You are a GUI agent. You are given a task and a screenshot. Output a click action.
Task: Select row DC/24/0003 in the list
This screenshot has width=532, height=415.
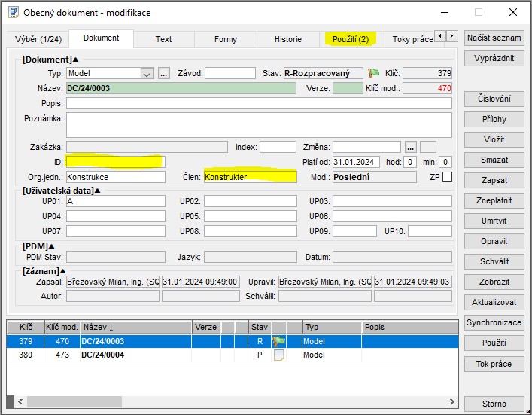tap(233, 341)
